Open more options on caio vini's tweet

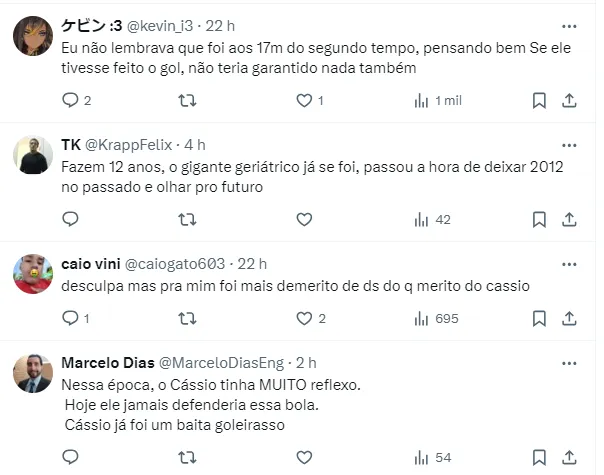pyautogui.click(x=569, y=264)
